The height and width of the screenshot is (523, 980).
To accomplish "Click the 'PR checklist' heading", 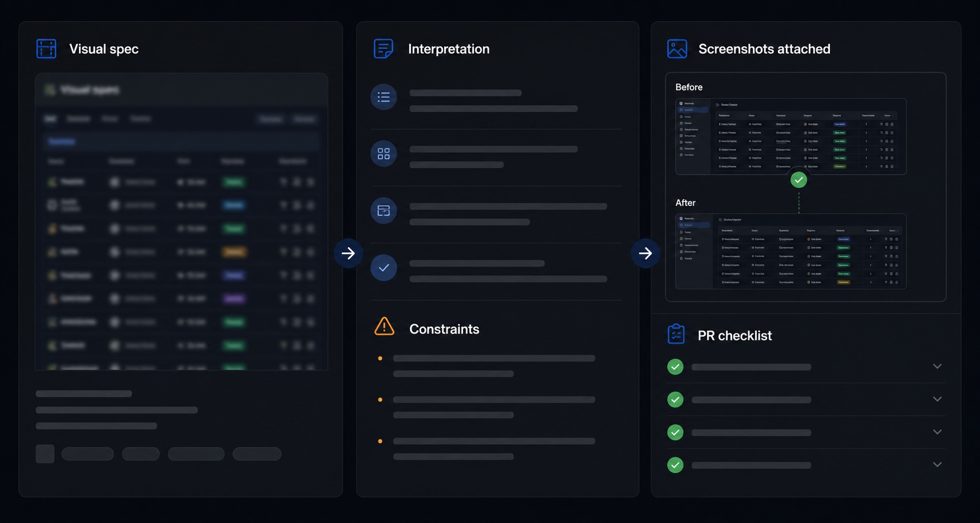I will point(735,336).
